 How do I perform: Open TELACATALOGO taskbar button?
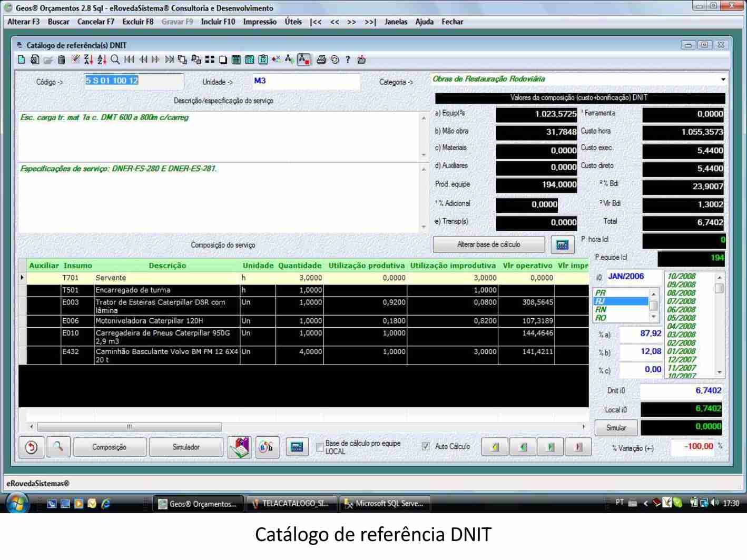coord(291,504)
